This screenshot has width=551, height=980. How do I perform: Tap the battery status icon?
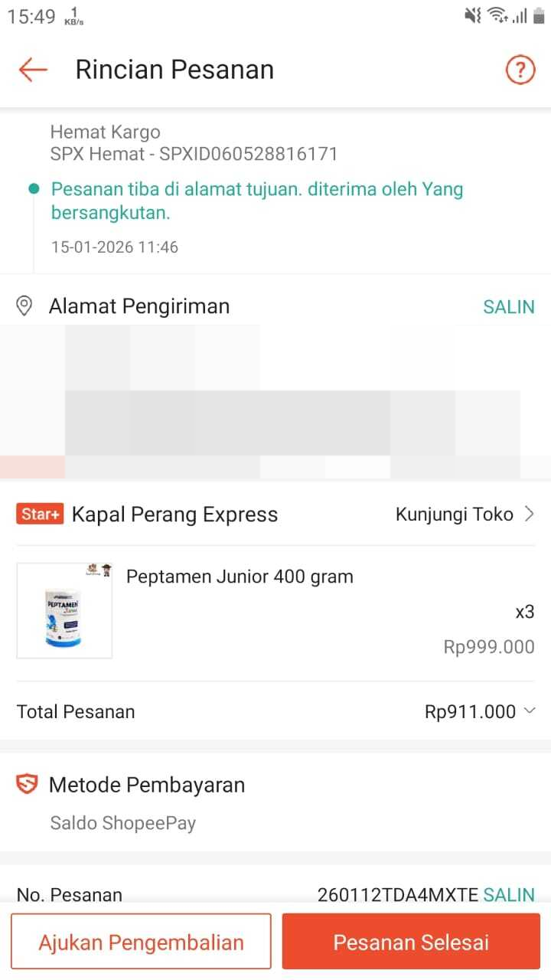coord(539,15)
